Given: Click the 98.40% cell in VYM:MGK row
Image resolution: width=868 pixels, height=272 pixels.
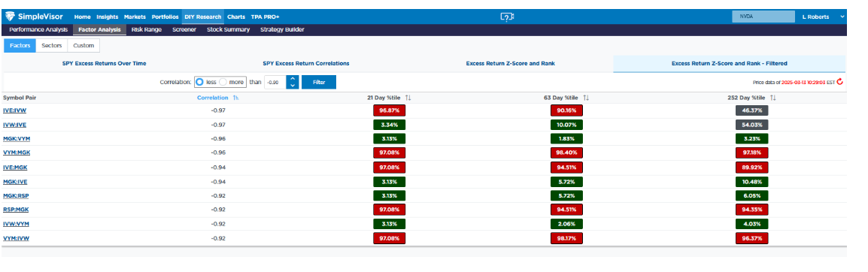Looking at the screenshot, I should (x=567, y=153).
